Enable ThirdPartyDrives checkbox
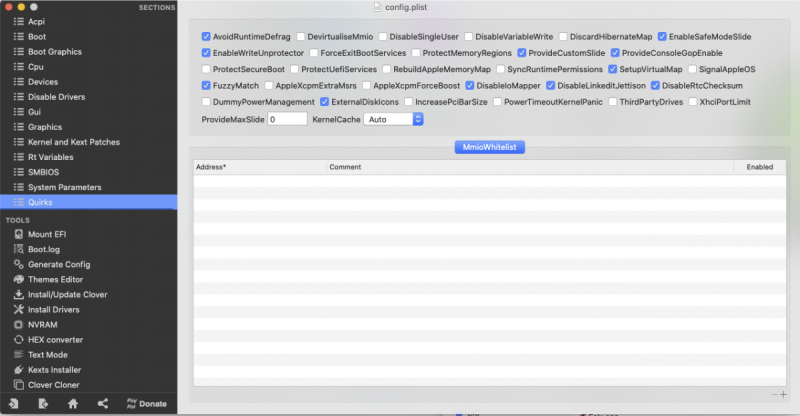 click(613, 102)
